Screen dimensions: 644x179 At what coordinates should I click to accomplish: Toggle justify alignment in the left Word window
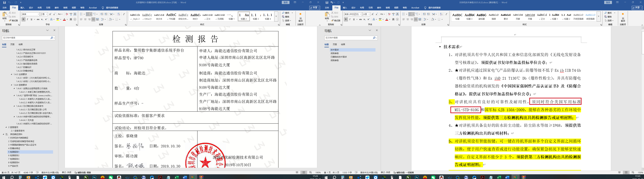(93, 19)
